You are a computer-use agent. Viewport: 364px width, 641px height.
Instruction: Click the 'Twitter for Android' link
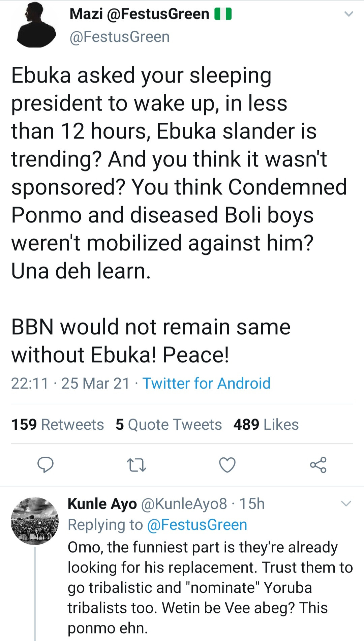tap(206, 384)
